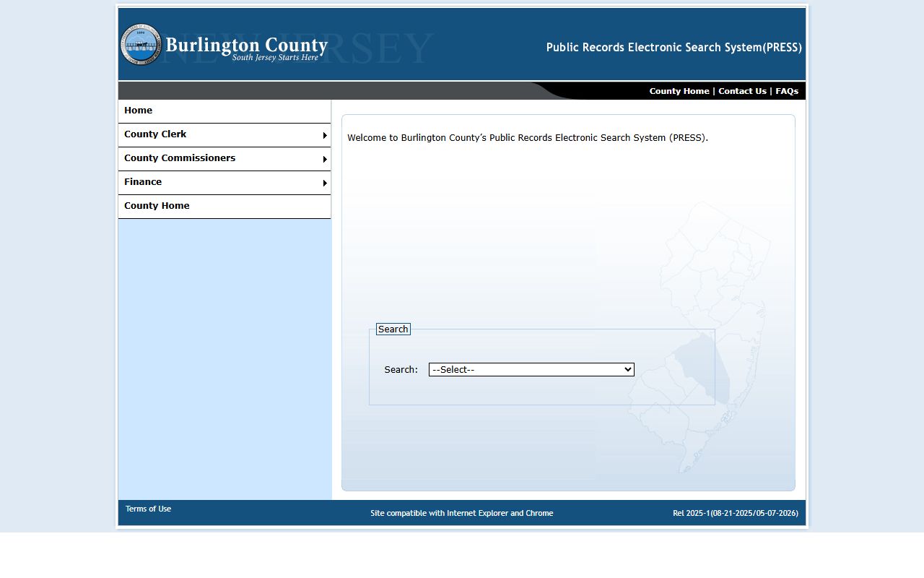The width and height of the screenshot is (924, 578).
Task: Expand the County Clerk submenu arrow
Action: pos(325,135)
